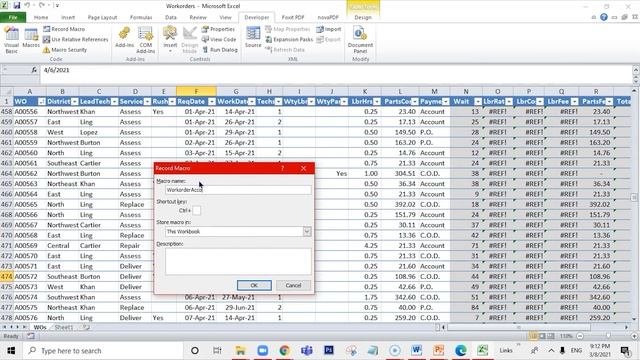This screenshot has height=360, width=640.
Task: Open the Wait column filter dropdown
Action: pos(478,102)
